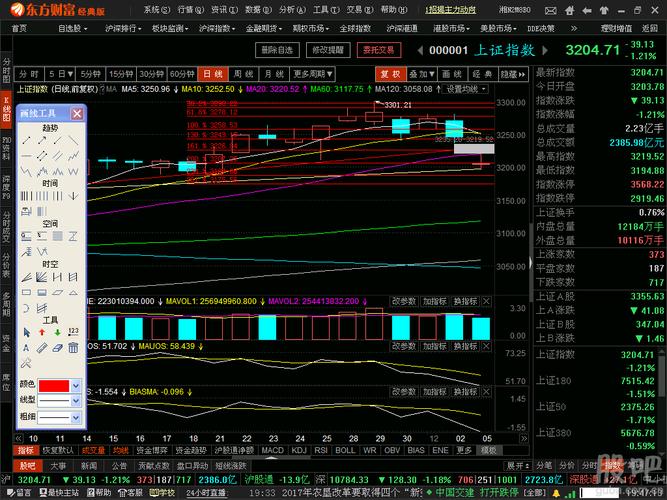Click the trash can delete-all icon
The height and width of the screenshot is (500, 667).
pos(75,348)
